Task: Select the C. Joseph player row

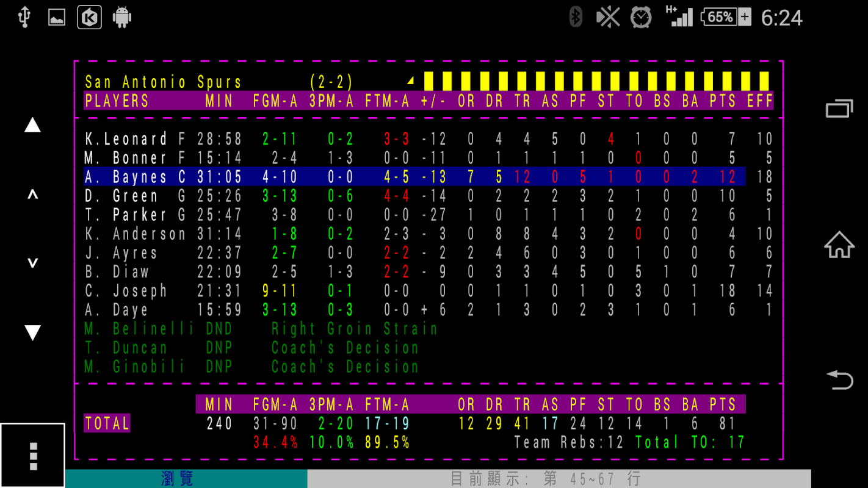Action: point(429,290)
